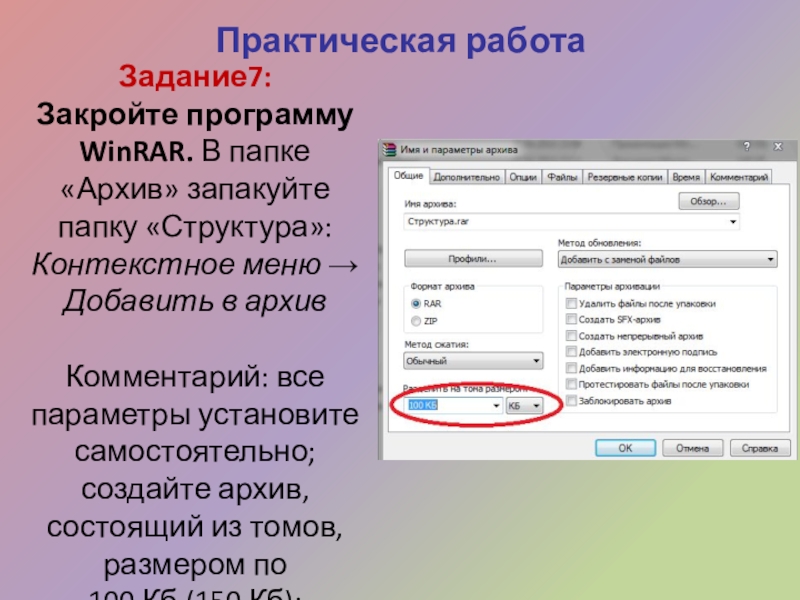Viewport: 800px width, 600px height.
Task: Click the Имя архива: label
Action: (430, 204)
